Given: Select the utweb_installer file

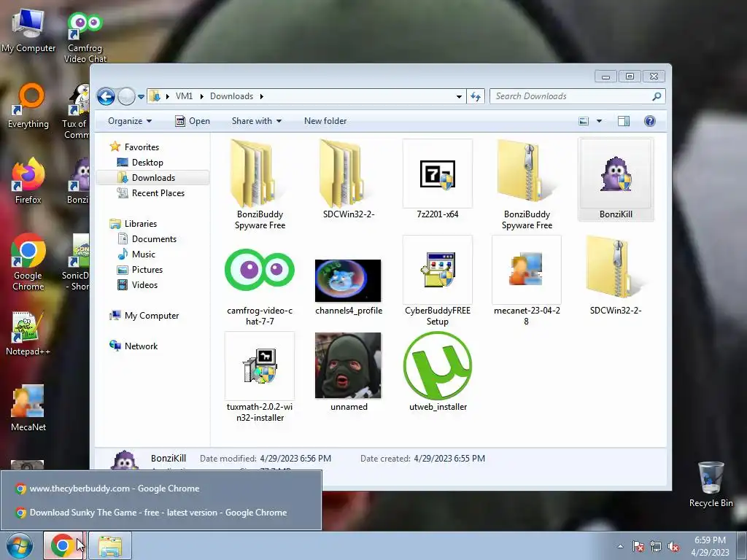Looking at the screenshot, I should 438,373.
